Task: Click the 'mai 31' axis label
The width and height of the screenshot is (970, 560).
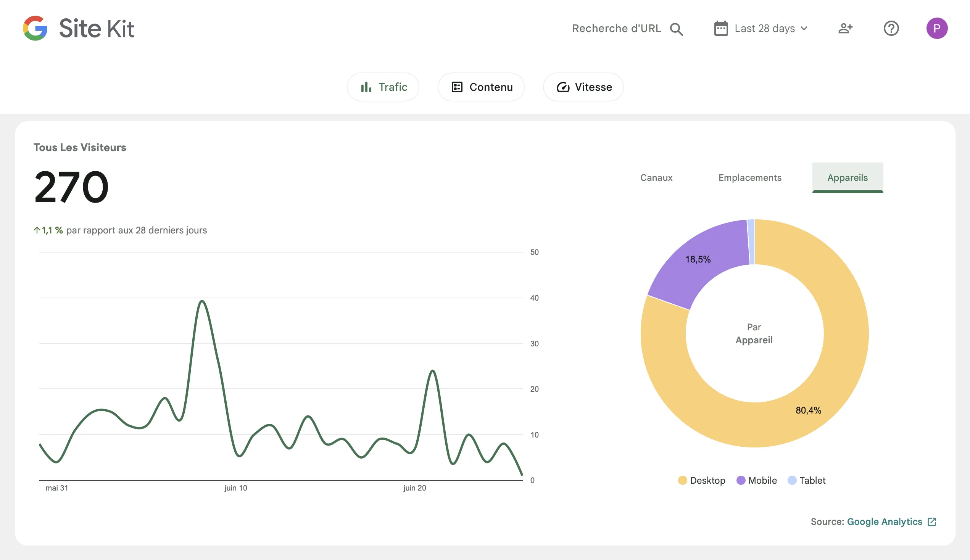Action: (x=56, y=488)
